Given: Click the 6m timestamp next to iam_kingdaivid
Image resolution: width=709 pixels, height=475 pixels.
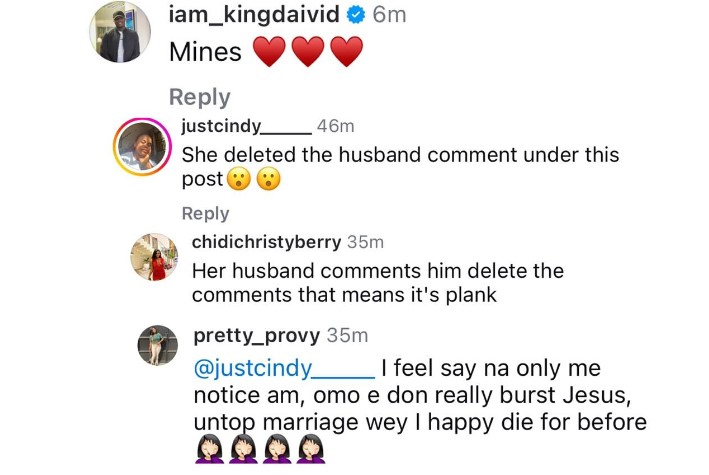Looking at the screenshot, I should click(389, 14).
